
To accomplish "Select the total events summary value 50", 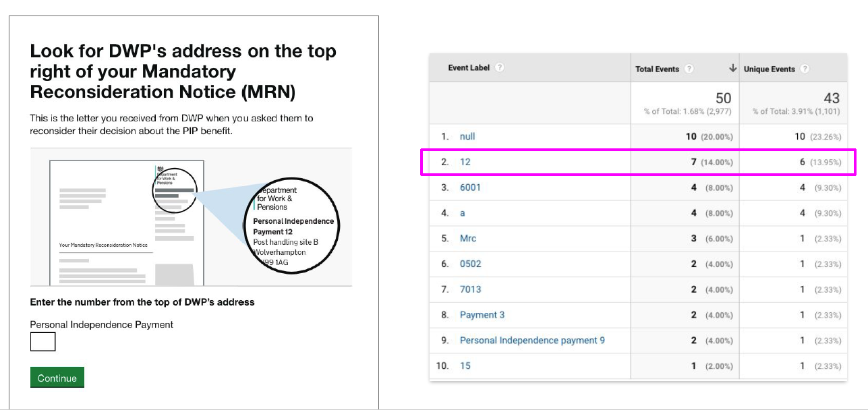I will 724,98.
